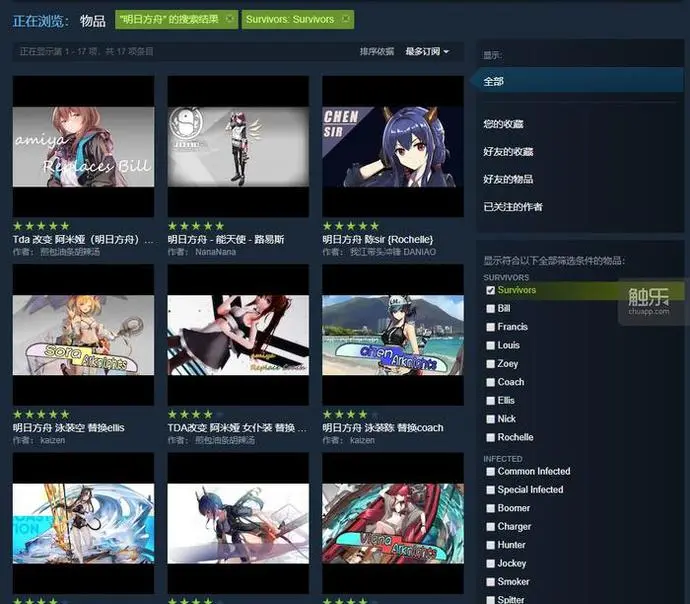Open the CHEN SIR item thumbnail
The image size is (690, 604).
point(393,146)
